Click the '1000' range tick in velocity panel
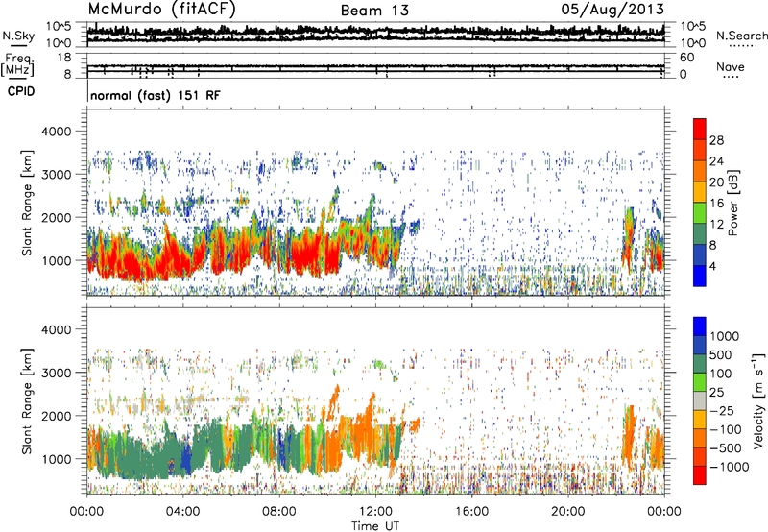Image resolution: width=768 pixels, height=532 pixels. [56, 459]
